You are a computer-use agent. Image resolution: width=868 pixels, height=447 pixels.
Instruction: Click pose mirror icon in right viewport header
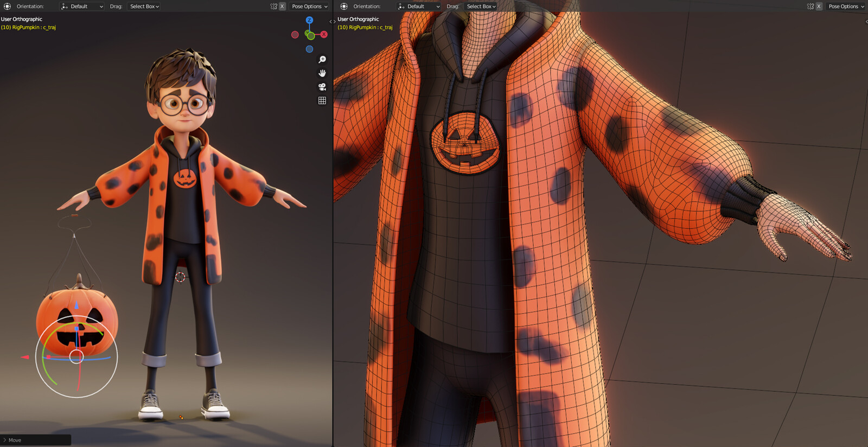[810, 7]
